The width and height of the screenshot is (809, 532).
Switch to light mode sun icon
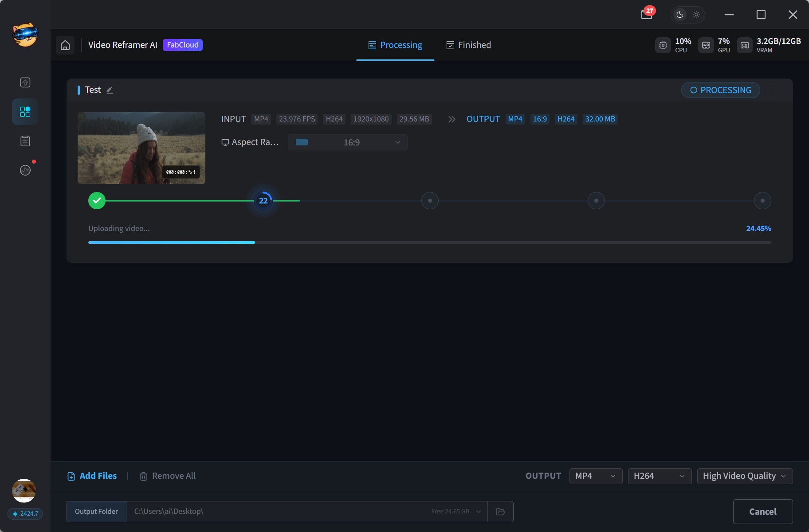(x=696, y=15)
